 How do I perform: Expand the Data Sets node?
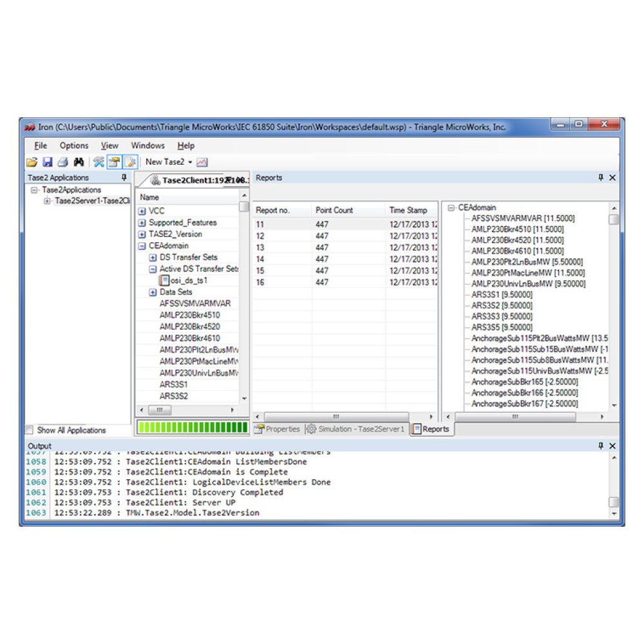tap(153, 292)
